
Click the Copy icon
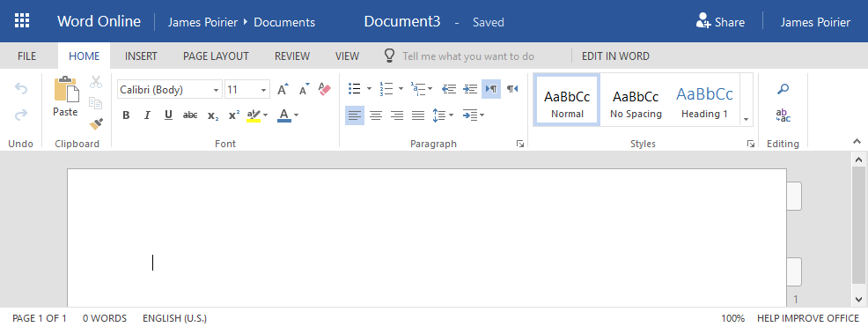pyautogui.click(x=96, y=103)
